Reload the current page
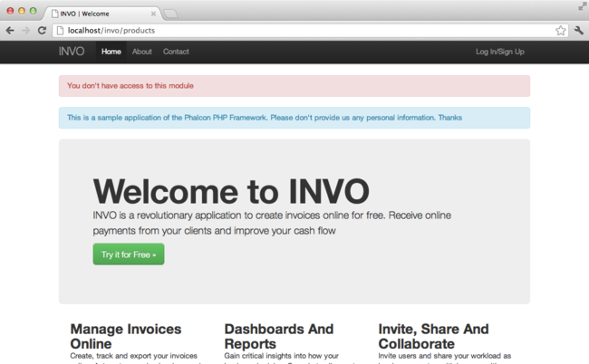The width and height of the screenshot is (589, 364). point(42,30)
